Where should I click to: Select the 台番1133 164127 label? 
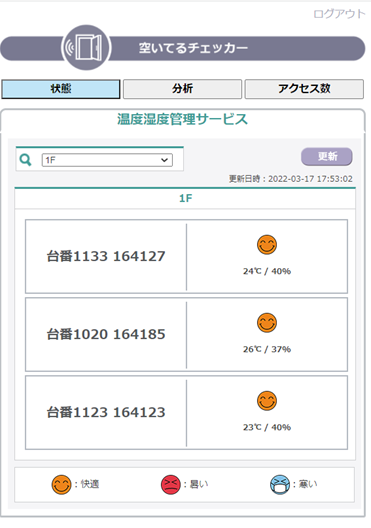[x=106, y=256]
